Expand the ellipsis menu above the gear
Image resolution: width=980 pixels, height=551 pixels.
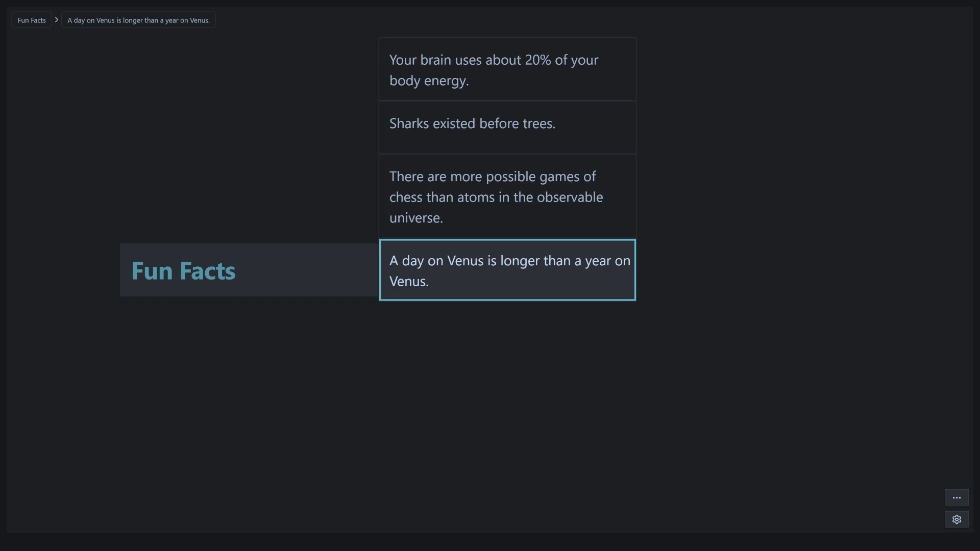coord(957,497)
